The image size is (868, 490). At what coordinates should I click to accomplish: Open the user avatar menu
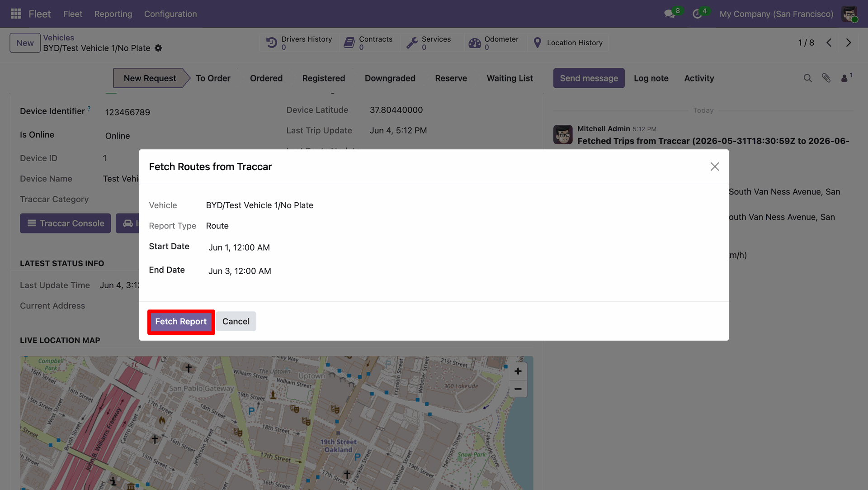(849, 14)
